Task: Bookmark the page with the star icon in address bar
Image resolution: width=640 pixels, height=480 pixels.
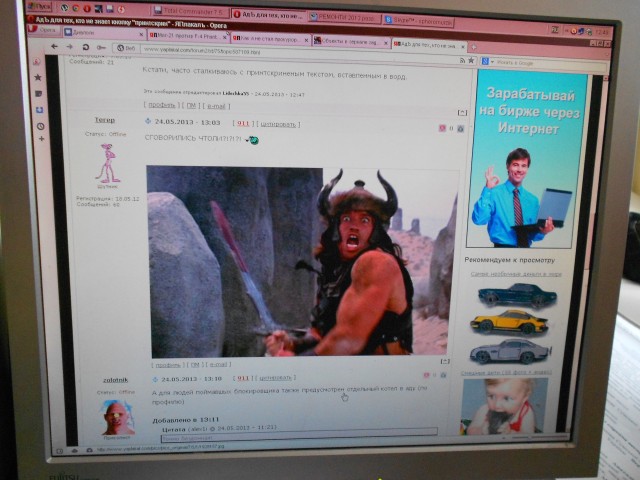Action: pyautogui.click(x=471, y=60)
